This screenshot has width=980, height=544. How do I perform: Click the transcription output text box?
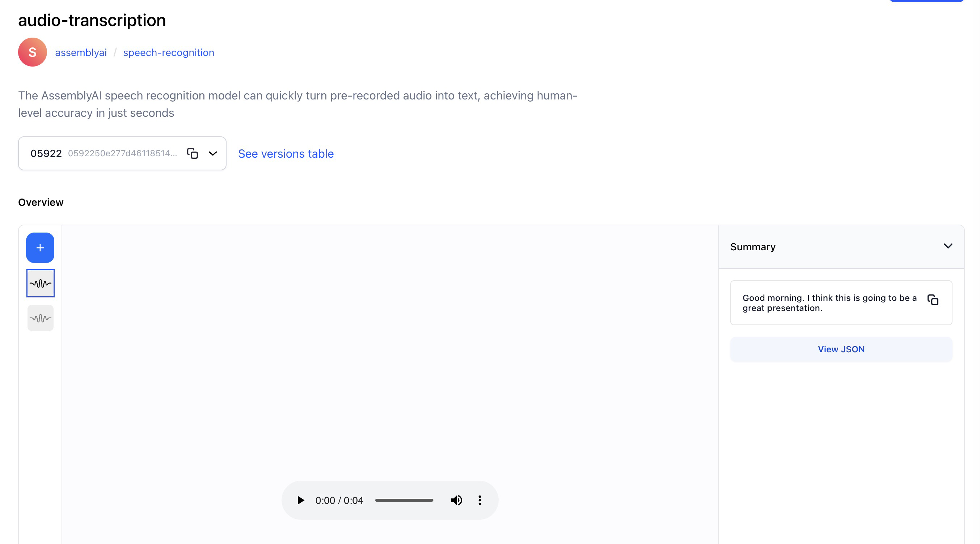[829, 303]
